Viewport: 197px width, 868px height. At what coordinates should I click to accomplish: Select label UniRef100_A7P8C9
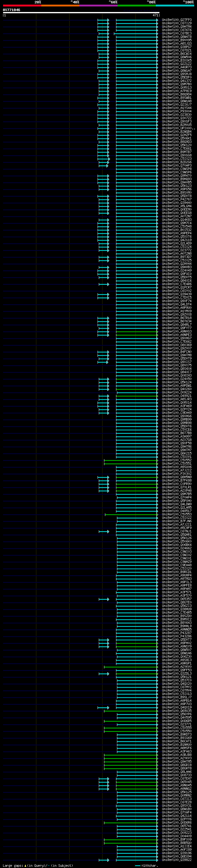click(176, 91)
